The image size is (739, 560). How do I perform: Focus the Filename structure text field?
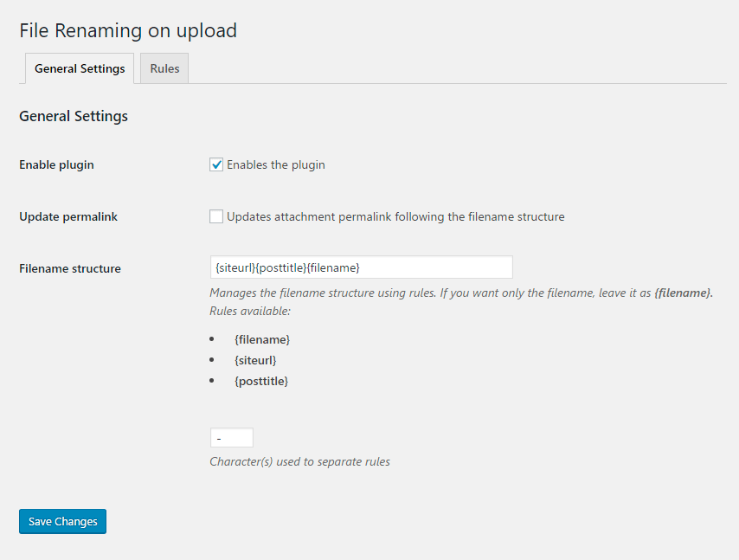tap(361, 267)
